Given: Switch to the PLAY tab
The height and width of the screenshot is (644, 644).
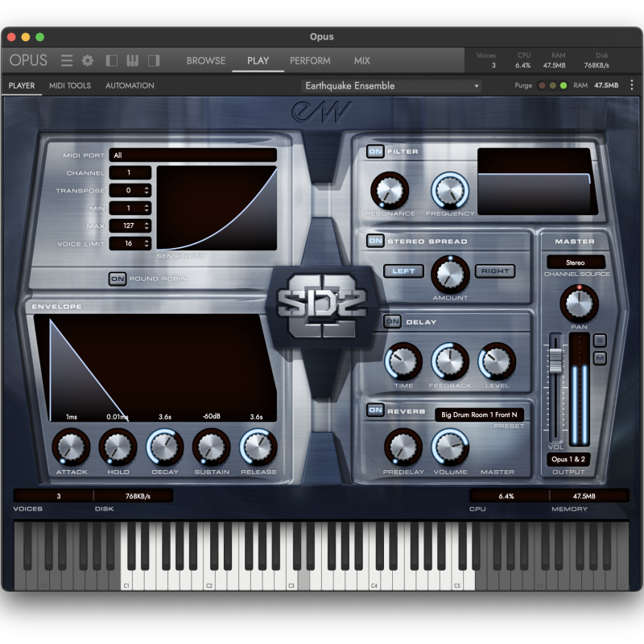Looking at the screenshot, I should click(x=258, y=61).
